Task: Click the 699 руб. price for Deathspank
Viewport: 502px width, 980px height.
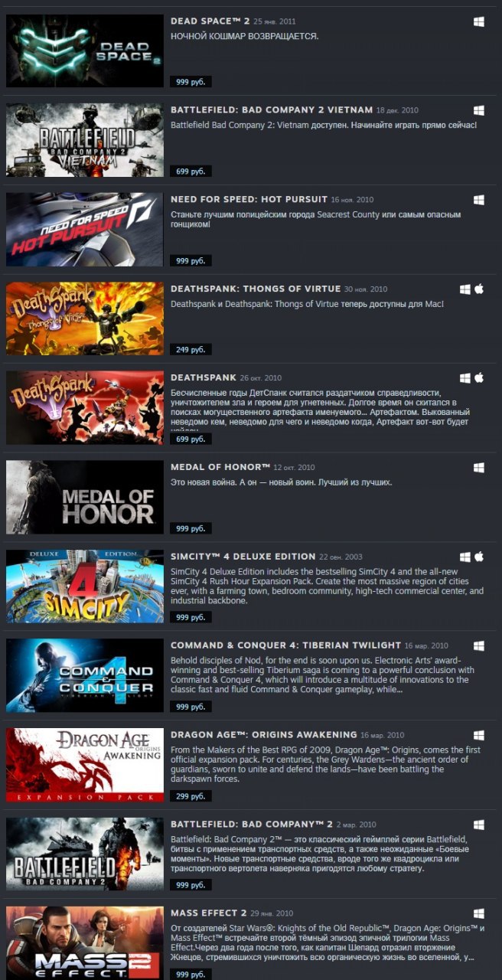Action: (191, 439)
